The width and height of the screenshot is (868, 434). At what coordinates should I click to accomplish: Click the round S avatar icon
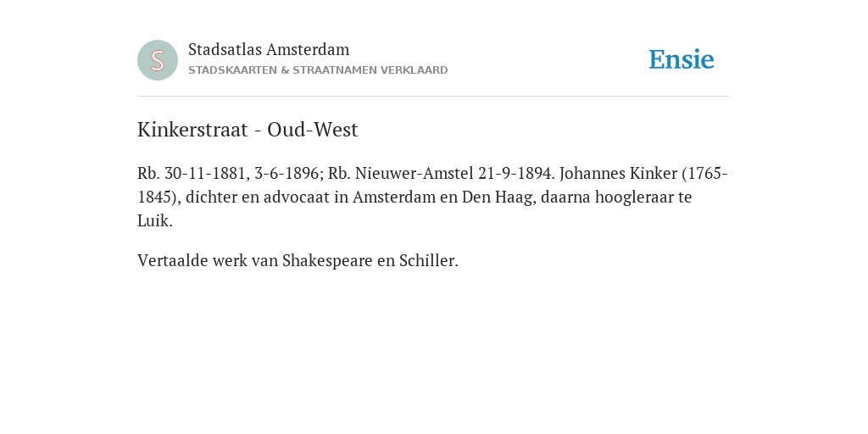pos(158,60)
